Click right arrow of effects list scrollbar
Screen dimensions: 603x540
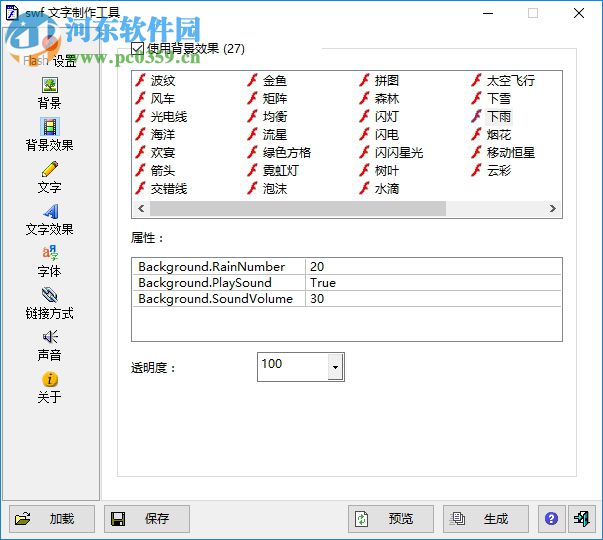[553, 208]
